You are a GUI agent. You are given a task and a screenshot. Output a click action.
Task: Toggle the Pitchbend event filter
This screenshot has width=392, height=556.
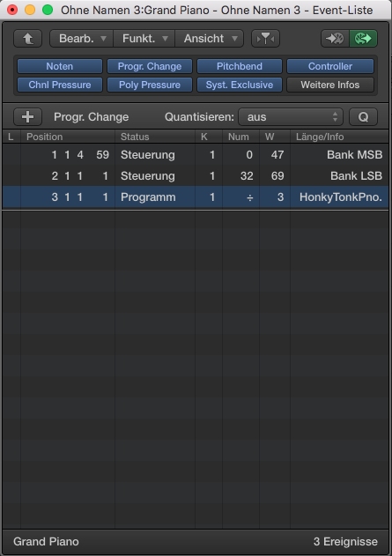[240, 66]
